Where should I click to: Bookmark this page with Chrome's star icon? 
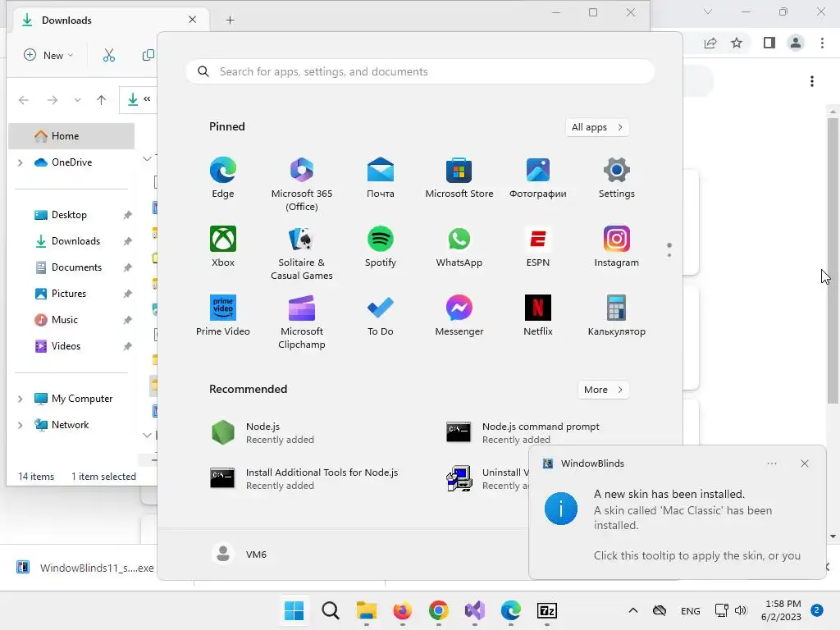click(x=737, y=43)
